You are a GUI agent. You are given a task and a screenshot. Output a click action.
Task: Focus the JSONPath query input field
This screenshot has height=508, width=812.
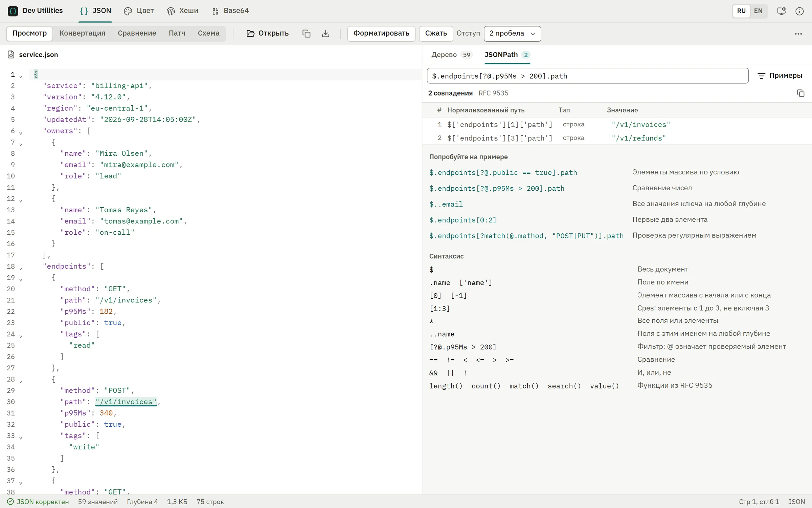point(587,76)
